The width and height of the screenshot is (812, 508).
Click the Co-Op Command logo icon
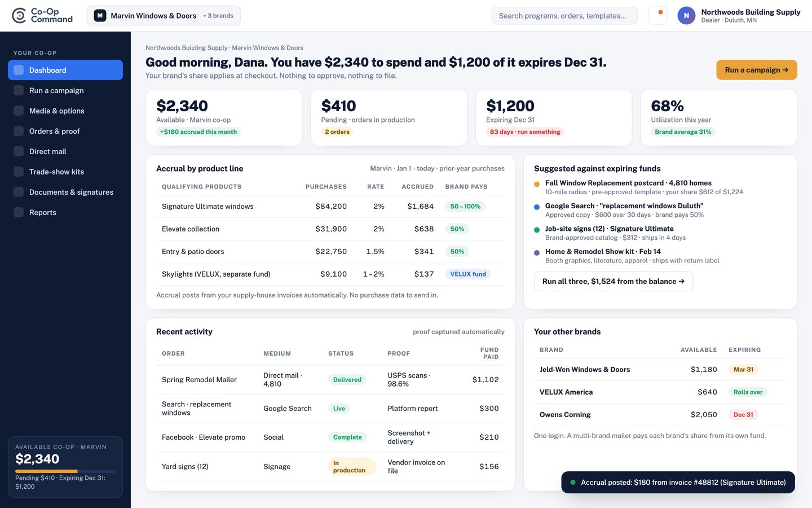coord(19,16)
